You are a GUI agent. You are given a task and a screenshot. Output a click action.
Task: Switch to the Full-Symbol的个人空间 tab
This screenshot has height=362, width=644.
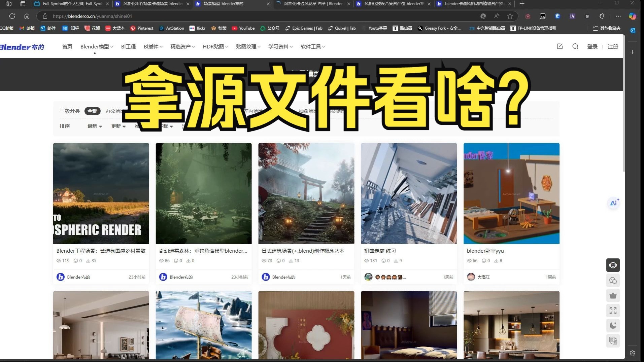click(72, 4)
